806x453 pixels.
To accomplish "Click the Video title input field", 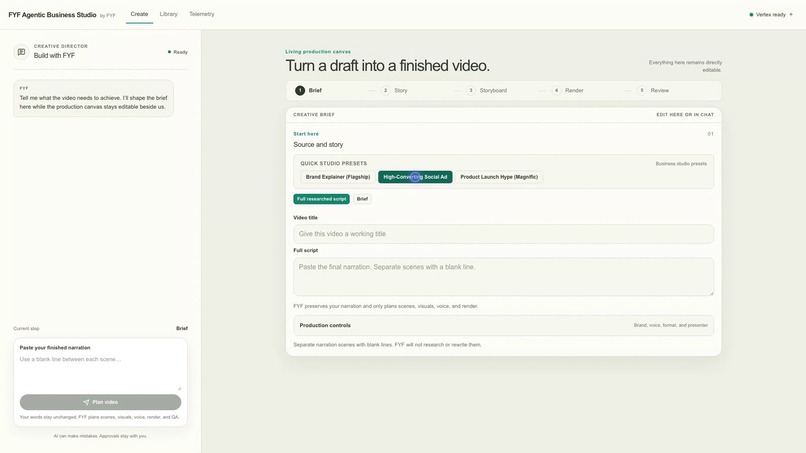I will click(x=503, y=234).
